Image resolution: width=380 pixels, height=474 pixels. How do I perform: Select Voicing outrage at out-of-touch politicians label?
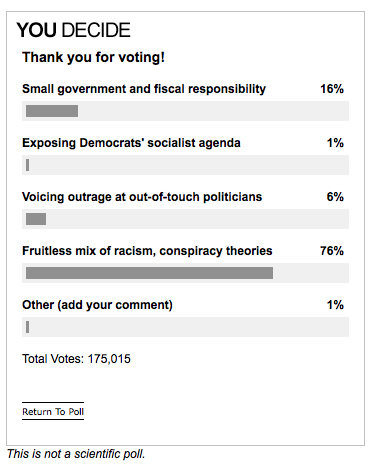click(x=142, y=197)
